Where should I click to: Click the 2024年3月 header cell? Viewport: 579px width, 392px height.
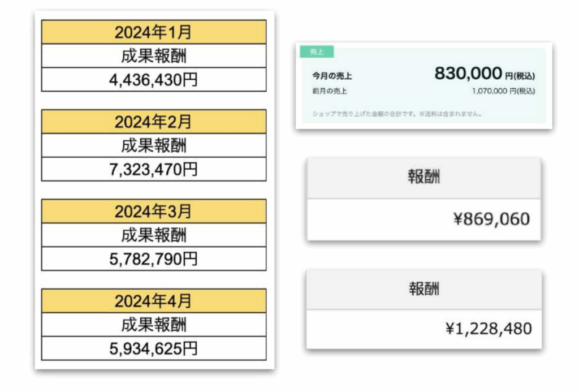[x=153, y=212]
